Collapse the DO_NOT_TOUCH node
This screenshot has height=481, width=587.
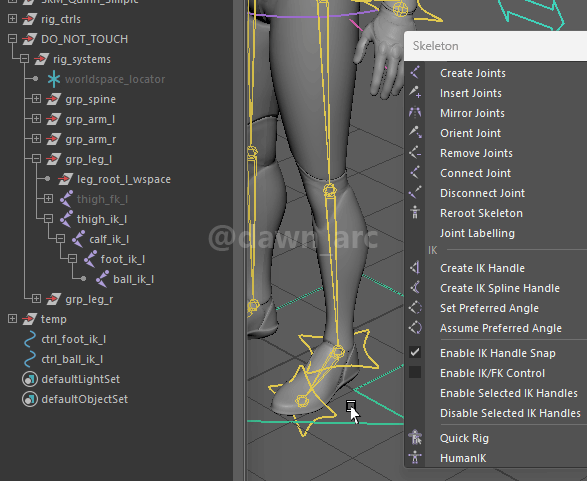(12, 38)
